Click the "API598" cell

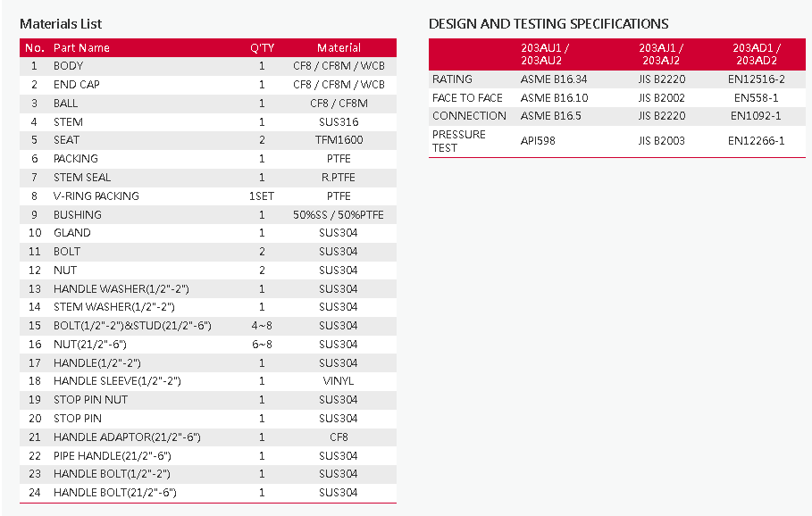538,141
